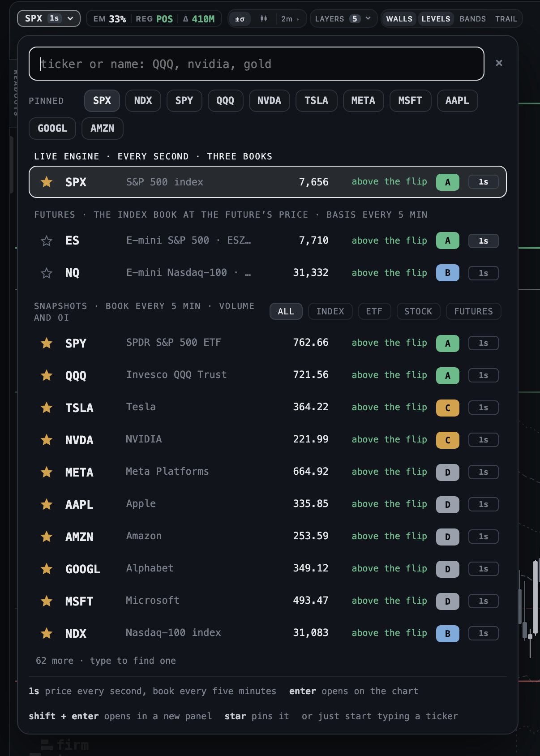Unstar the AMZN row
540x756 pixels.
pyautogui.click(x=47, y=537)
